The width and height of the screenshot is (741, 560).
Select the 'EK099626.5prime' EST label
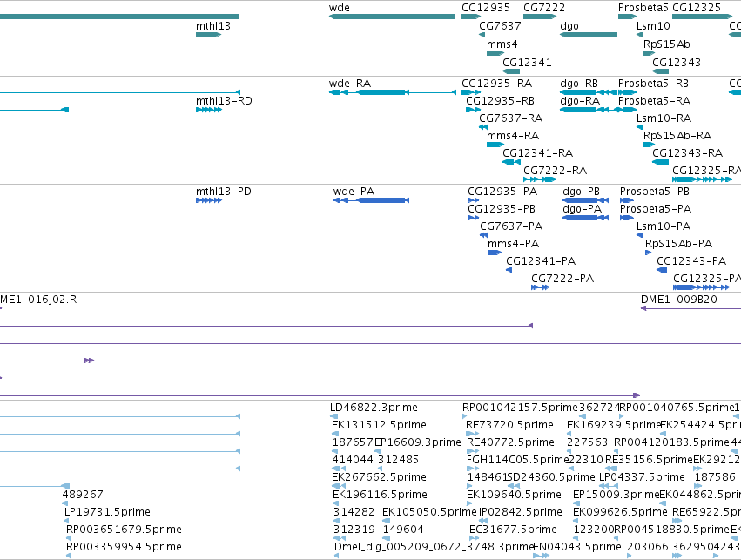pos(620,512)
